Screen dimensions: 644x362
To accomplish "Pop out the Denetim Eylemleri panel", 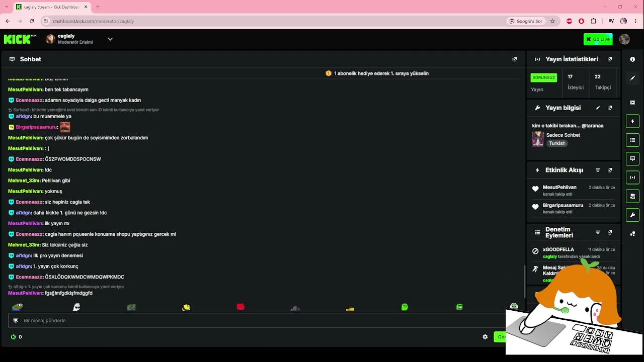I will pos(610,232).
